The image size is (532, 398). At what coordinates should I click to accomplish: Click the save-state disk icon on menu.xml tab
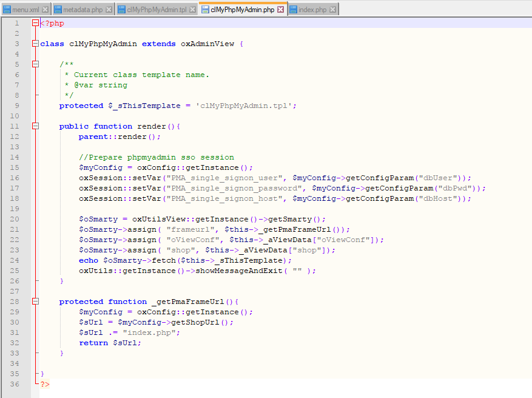coord(7,10)
